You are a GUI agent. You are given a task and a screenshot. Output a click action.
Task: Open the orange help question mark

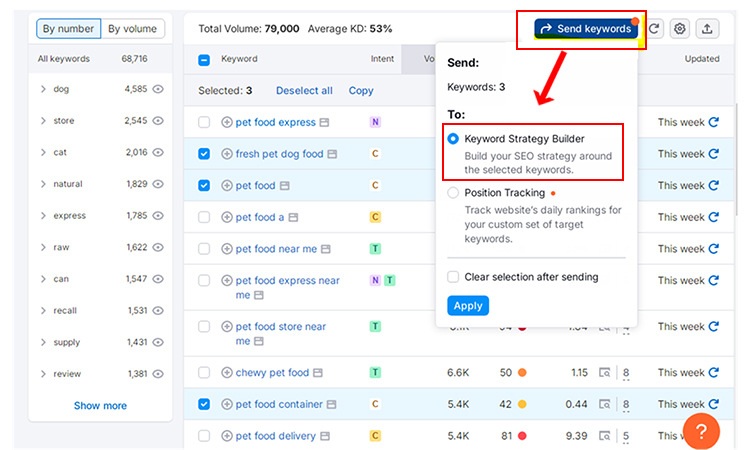click(x=701, y=431)
